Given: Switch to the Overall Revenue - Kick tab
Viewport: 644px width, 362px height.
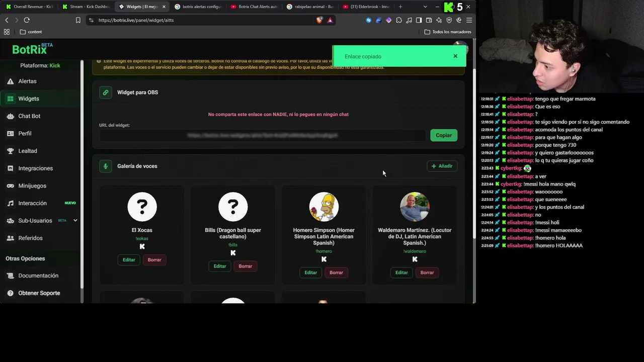Looking at the screenshot, I should 29,7.
